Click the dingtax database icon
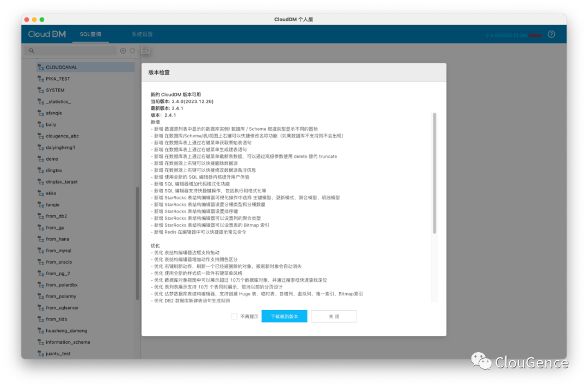The height and width of the screenshot is (387, 588). [x=41, y=171]
